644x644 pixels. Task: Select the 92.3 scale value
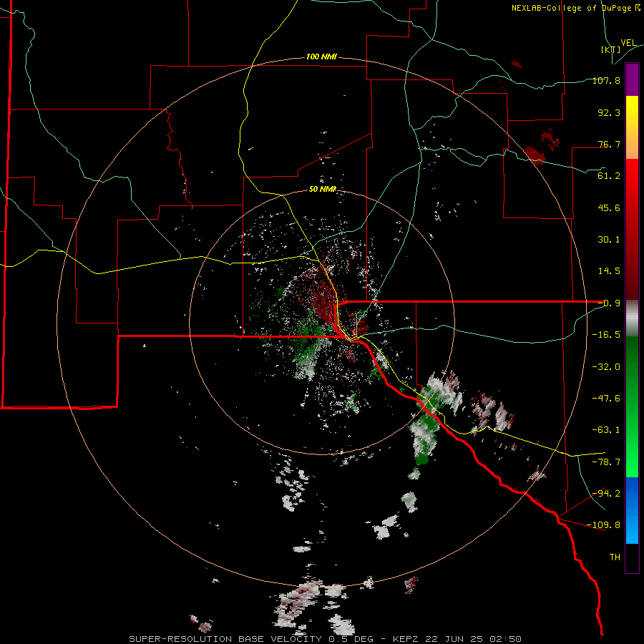point(609,112)
